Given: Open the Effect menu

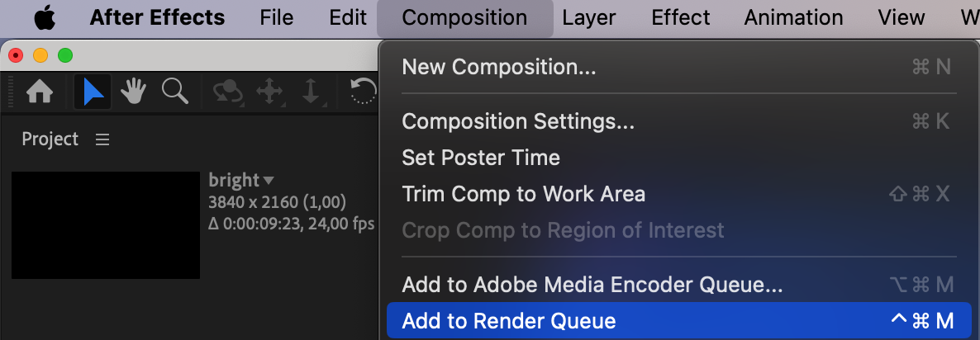Looking at the screenshot, I should [681, 17].
